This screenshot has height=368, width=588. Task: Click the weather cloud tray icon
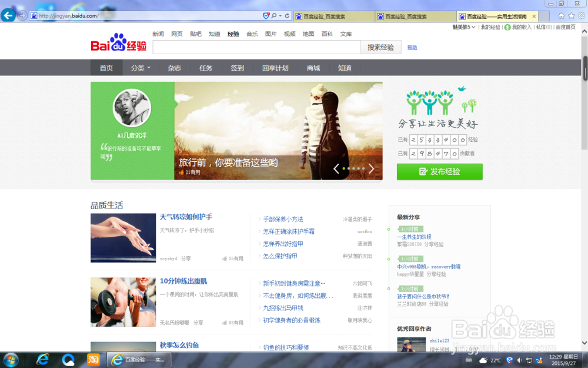pyautogui.click(x=483, y=360)
